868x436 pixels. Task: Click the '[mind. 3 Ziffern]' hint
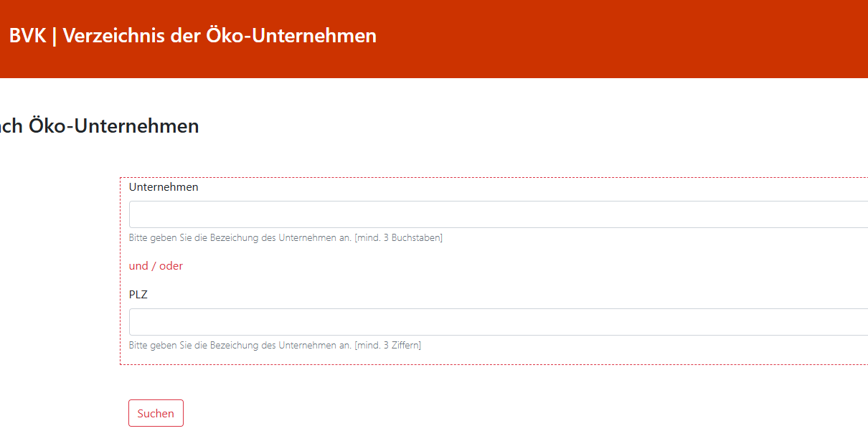point(387,346)
